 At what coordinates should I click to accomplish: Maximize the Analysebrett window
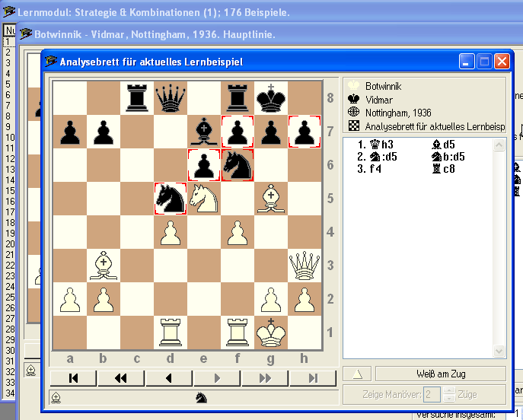click(485, 62)
